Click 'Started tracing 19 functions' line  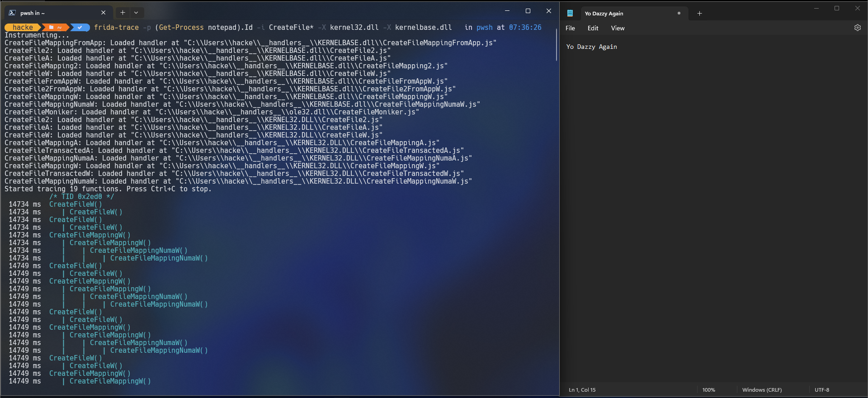pyautogui.click(x=108, y=189)
